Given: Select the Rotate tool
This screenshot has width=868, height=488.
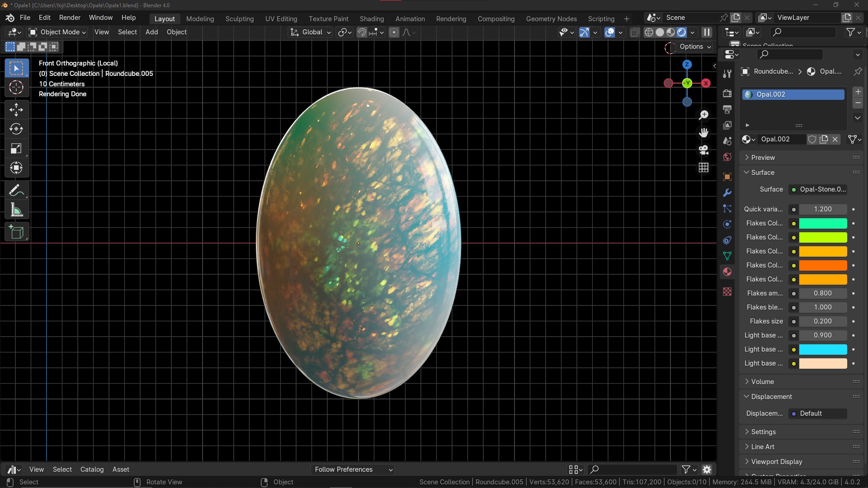Looking at the screenshot, I should coord(16,130).
